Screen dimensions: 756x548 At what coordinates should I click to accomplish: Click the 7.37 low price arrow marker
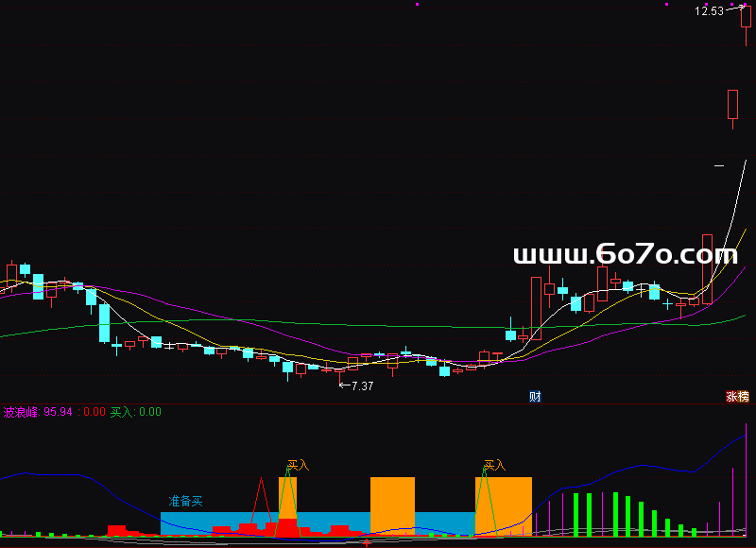click(356, 385)
